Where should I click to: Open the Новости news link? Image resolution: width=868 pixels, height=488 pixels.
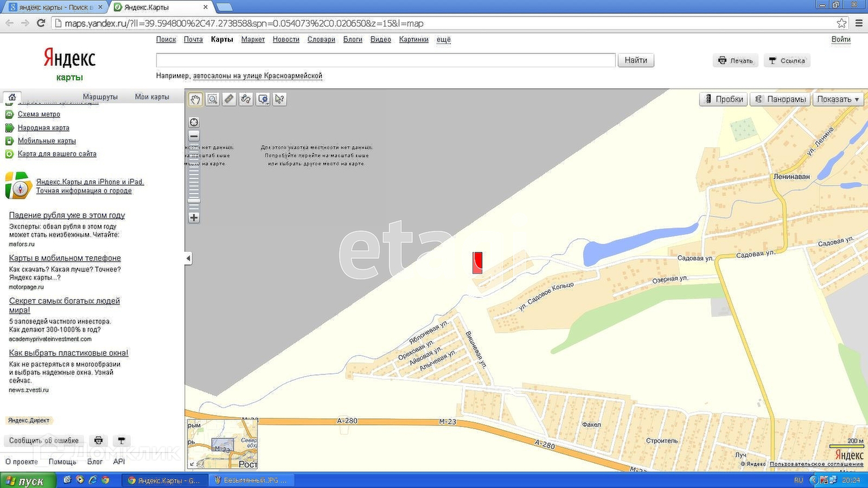pos(286,40)
